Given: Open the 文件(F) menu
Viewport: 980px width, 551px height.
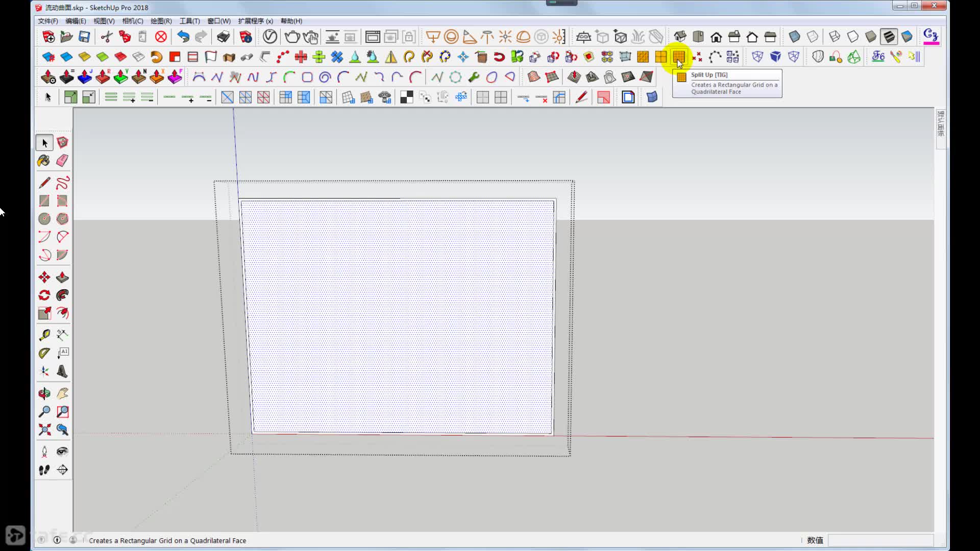Looking at the screenshot, I should (48, 21).
